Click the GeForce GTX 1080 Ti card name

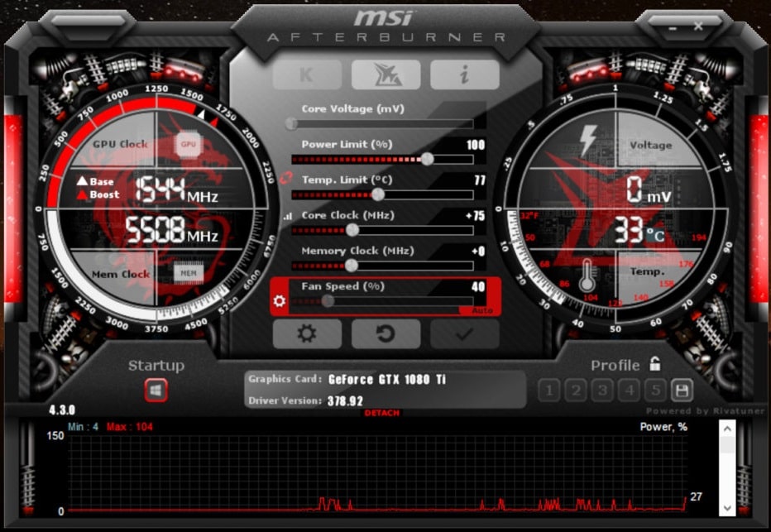[387, 380]
